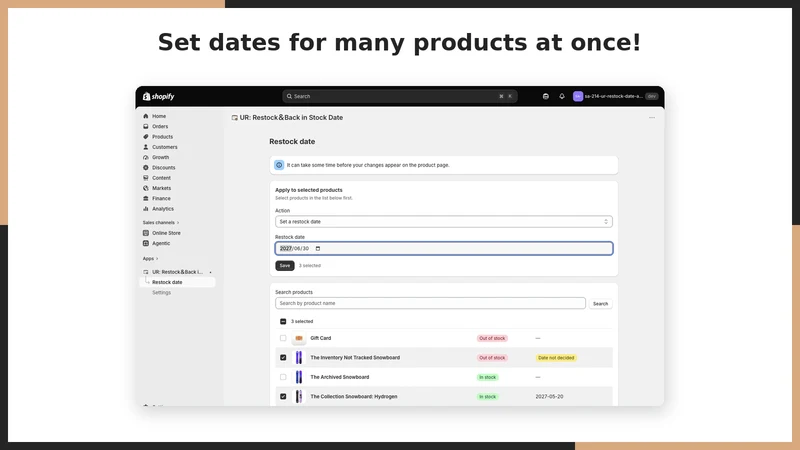Uncheck The Inventory Not Tracked Snowboard checkbox
The height and width of the screenshot is (450, 800).
[283, 358]
